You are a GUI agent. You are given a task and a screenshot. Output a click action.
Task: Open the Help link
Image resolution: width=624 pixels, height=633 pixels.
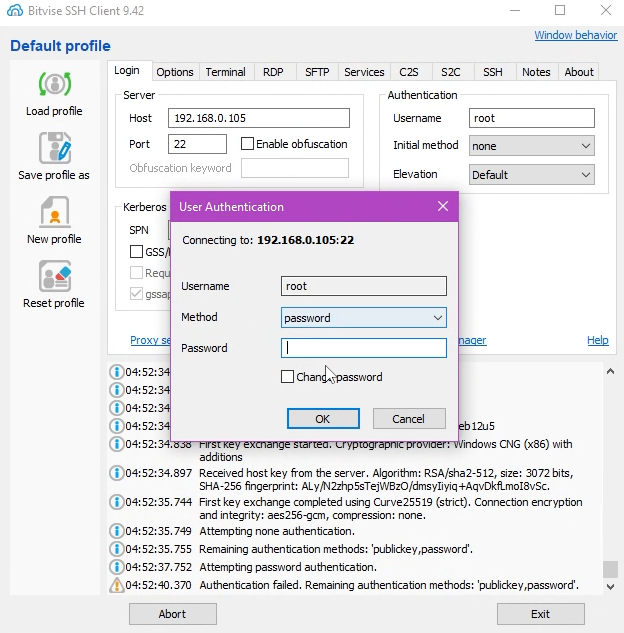tap(598, 340)
